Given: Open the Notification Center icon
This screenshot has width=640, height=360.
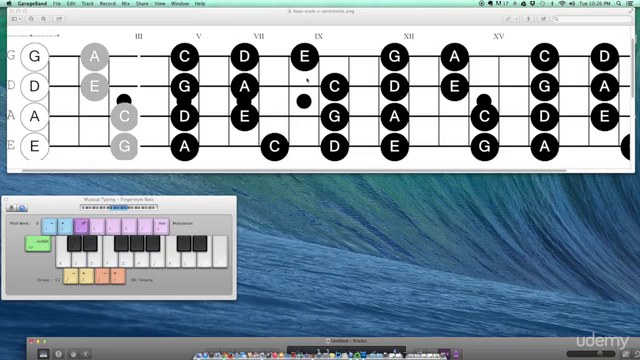Looking at the screenshot, I should pyautogui.click(x=631, y=3).
